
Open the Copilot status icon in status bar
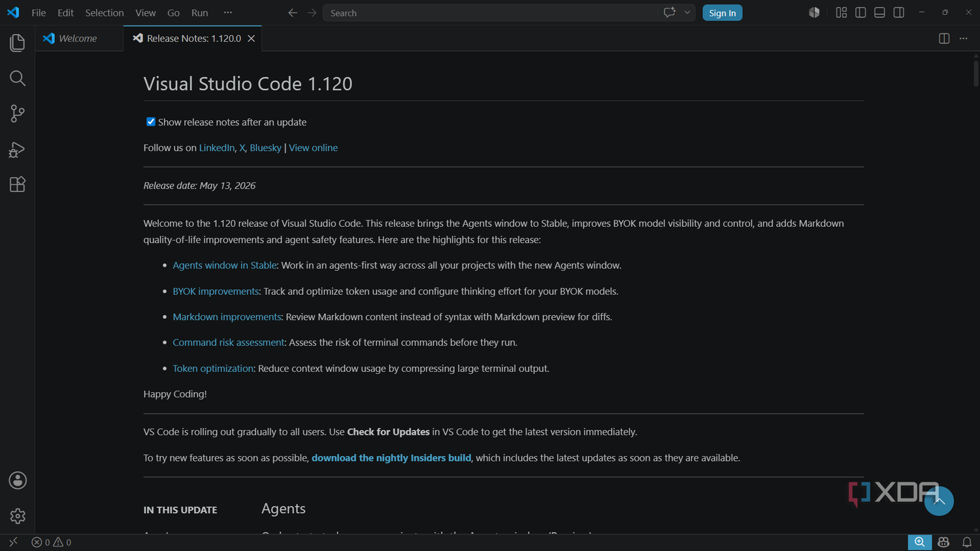[943, 542]
